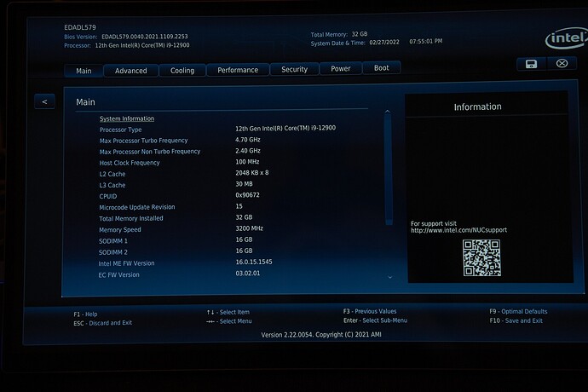
Task: Switch to the Advanced tab
Action: (131, 71)
